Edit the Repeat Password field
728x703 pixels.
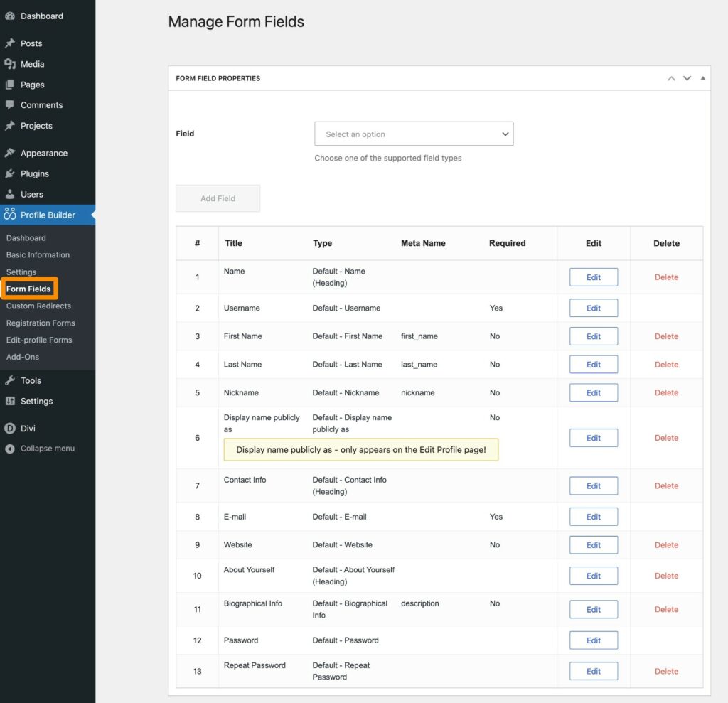point(594,672)
